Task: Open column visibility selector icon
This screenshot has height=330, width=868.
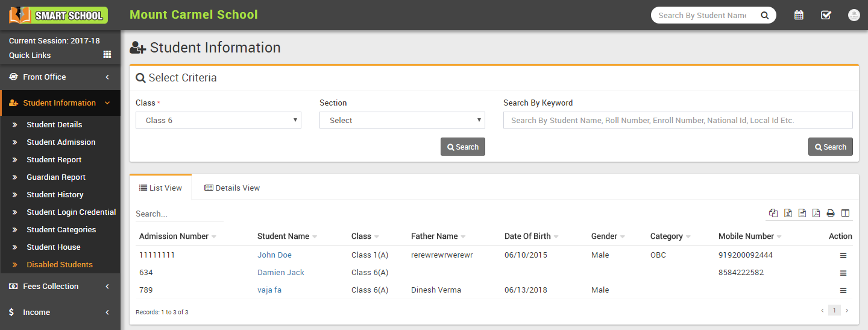Action: click(x=845, y=213)
